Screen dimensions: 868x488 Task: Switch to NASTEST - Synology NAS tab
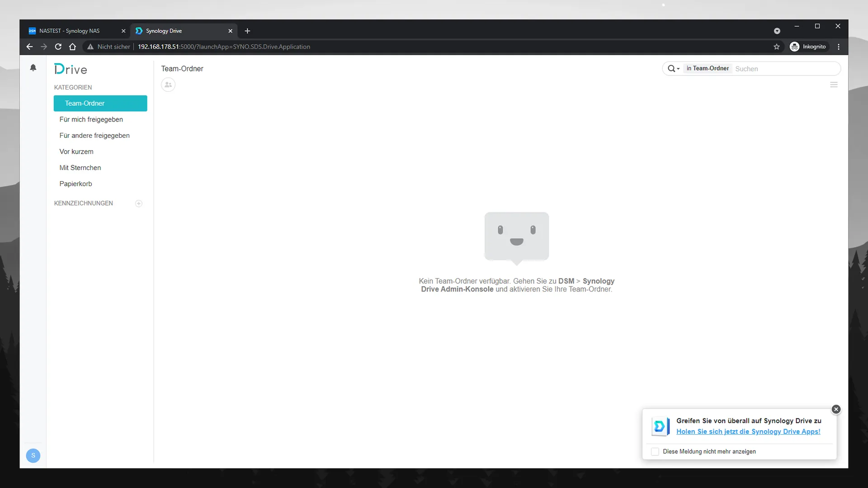click(77, 31)
